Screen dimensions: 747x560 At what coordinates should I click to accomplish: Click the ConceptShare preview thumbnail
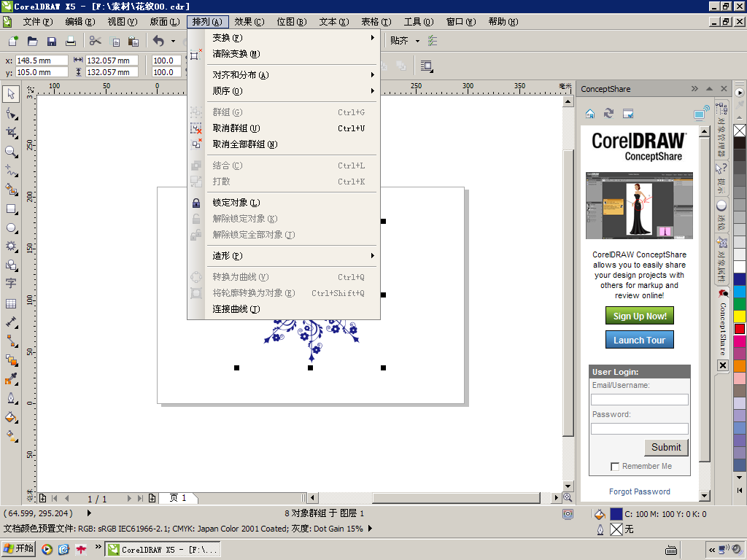[x=639, y=205]
